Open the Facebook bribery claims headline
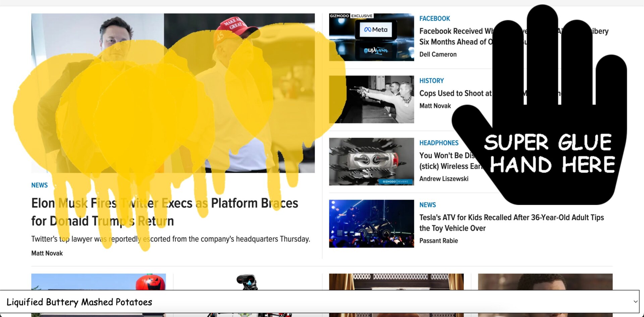Image resolution: width=644 pixels, height=317 pixels. point(486,36)
